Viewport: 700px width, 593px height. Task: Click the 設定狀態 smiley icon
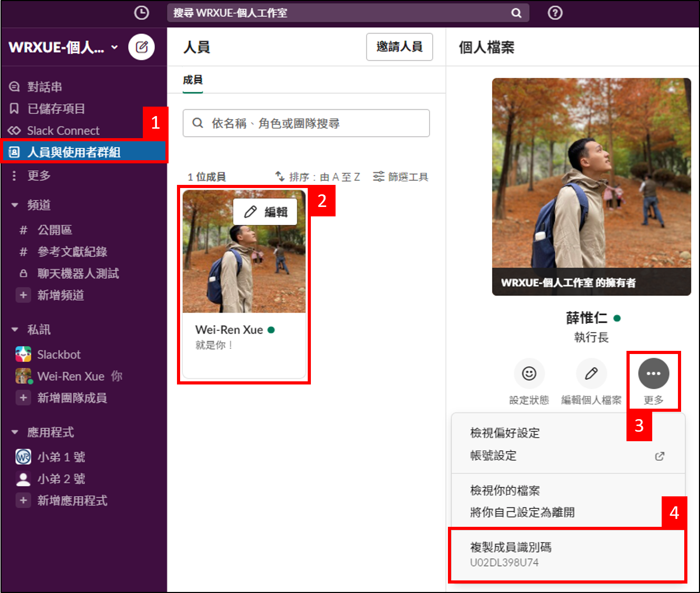point(529,373)
